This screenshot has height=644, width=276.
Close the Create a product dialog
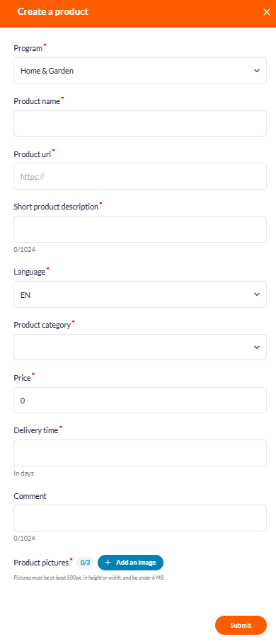click(x=267, y=12)
